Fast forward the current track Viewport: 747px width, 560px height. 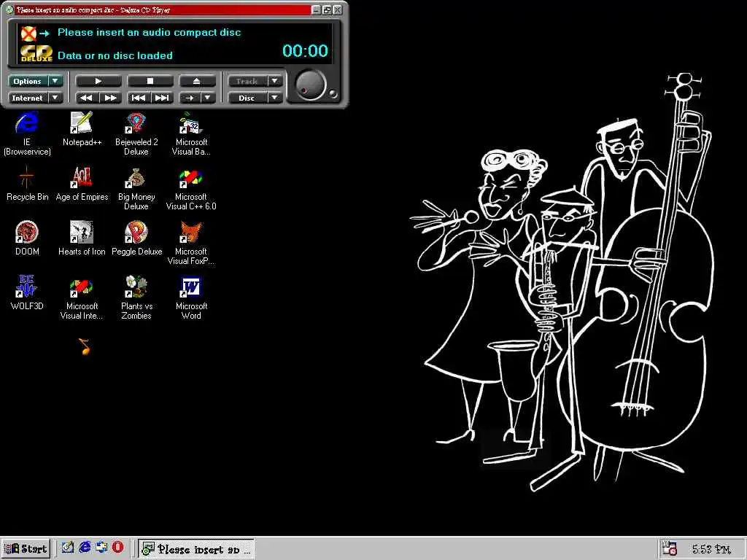(x=111, y=98)
